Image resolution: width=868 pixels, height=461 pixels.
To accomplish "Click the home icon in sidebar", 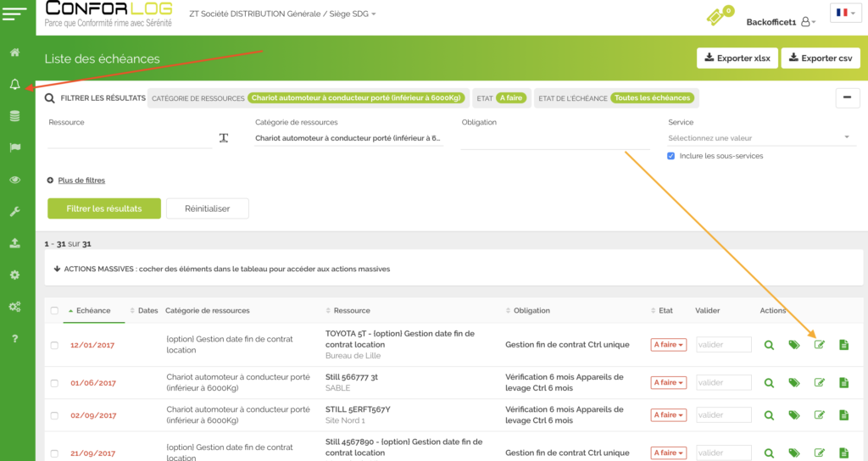I will (x=15, y=53).
